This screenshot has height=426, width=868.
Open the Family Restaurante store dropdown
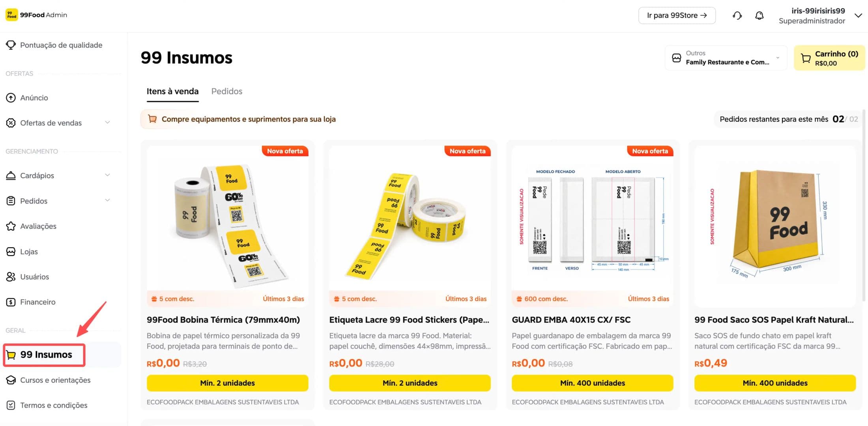point(726,58)
